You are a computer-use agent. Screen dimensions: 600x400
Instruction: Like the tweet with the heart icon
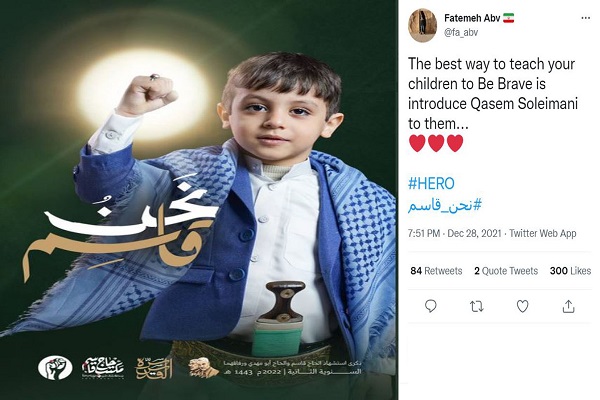[522, 306]
